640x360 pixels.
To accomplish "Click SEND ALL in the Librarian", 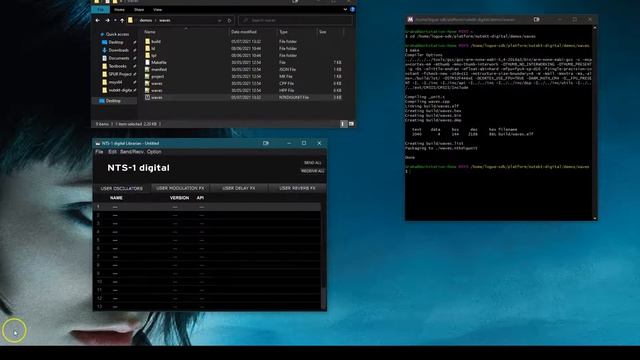I will click(313, 163).
